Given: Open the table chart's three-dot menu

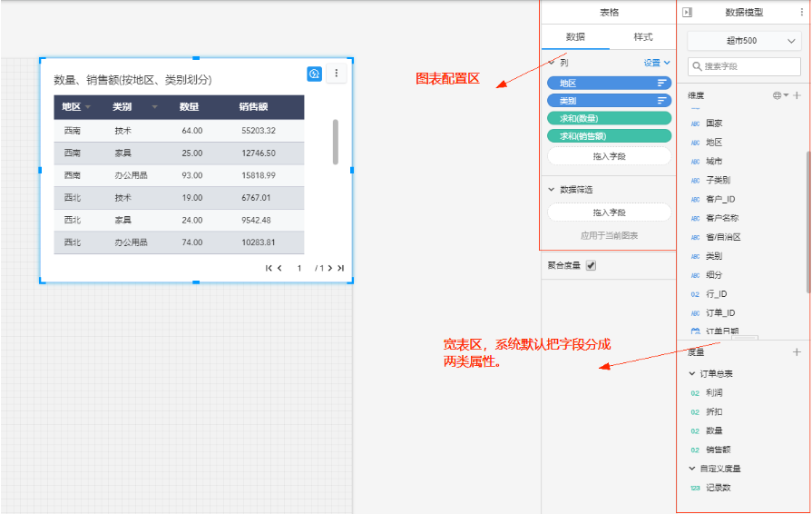Looking at the screenshot, I should [x=337, y=73].
